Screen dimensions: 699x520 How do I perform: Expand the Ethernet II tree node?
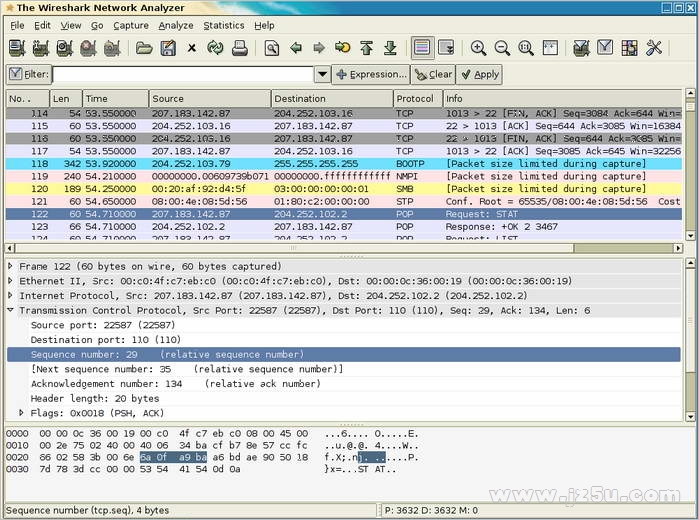click(x=10, y=281)
